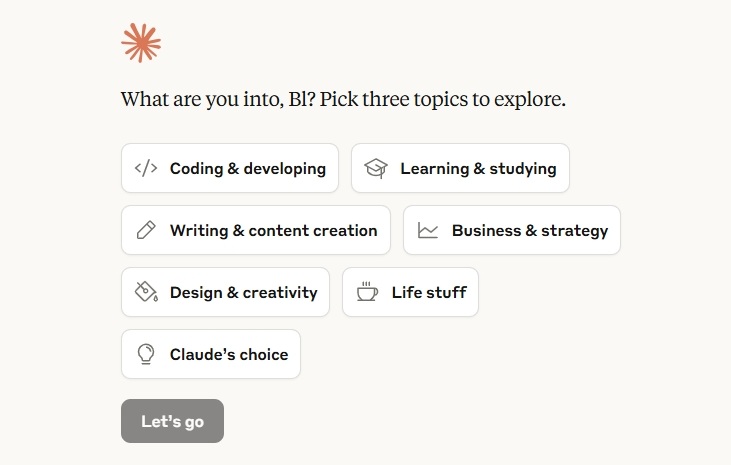
Task: Select the Claude's choice option
Action: point(211,354)
